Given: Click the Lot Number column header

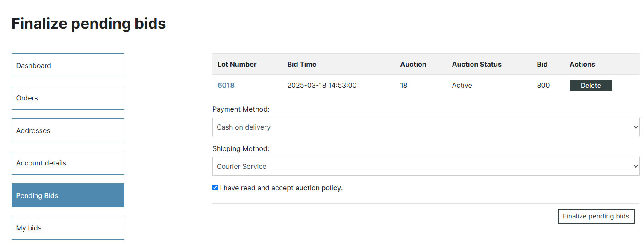Looking at the screenshot, I should [237, 64].
